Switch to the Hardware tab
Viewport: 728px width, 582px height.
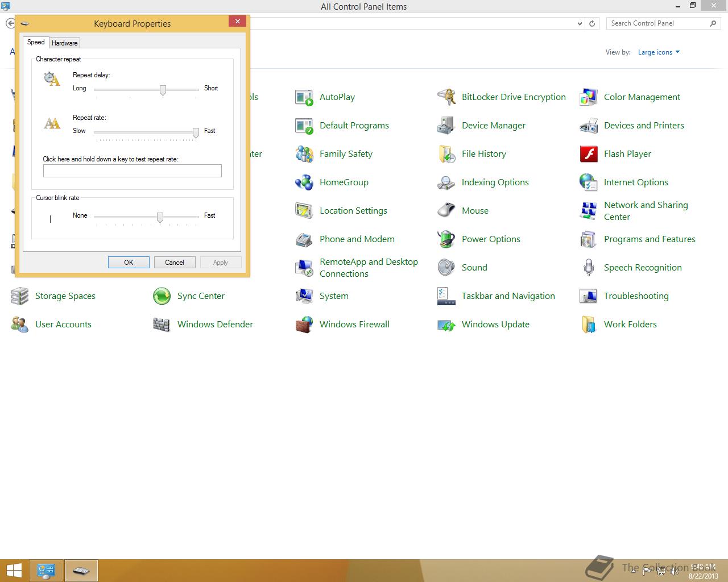click(64, 43)
